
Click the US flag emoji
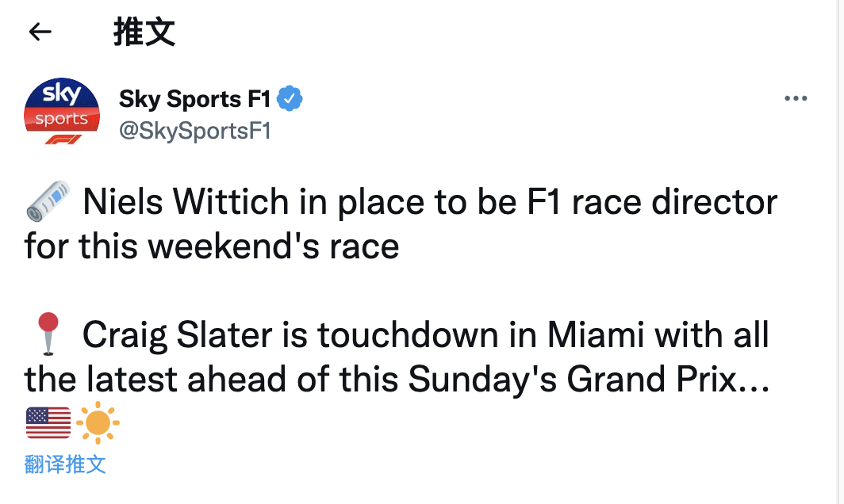48,422
